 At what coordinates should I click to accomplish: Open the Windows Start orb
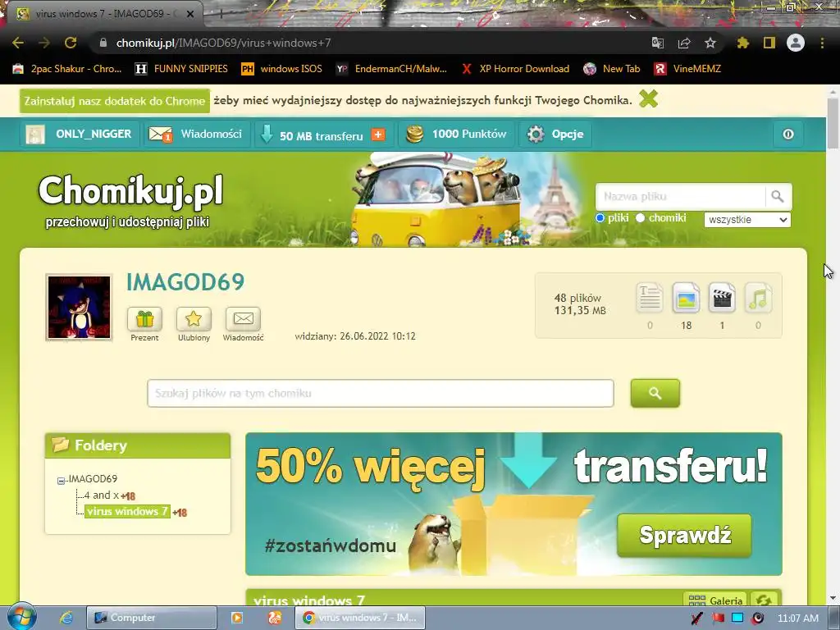[21, 617]
